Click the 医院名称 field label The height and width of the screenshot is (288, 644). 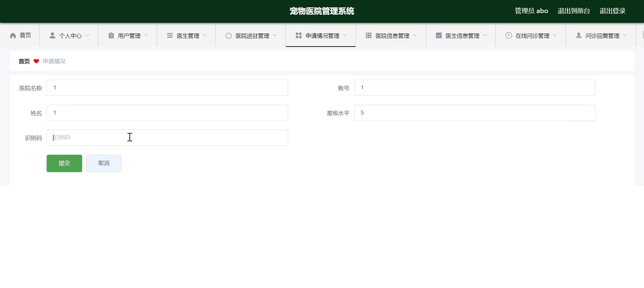pyautogui.click(x=31, y=88)
